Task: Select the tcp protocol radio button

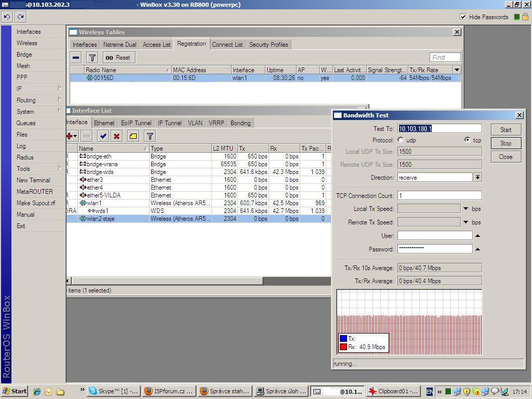Action: pyautogui.click(x=468, y=140)
